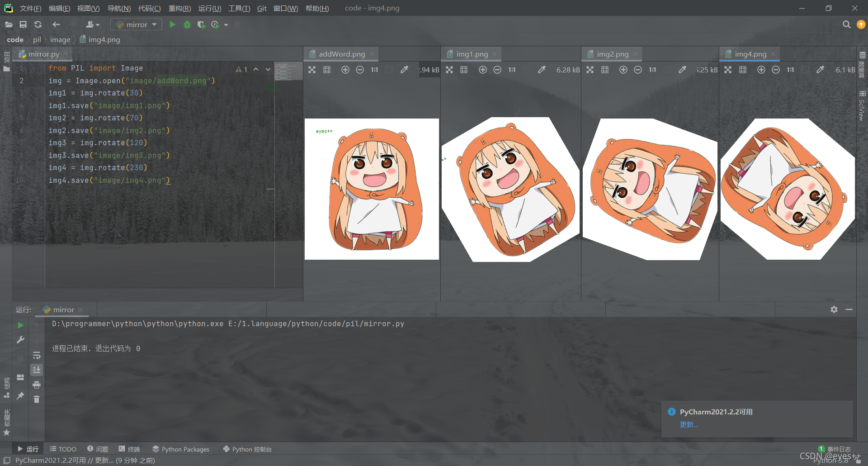Run the mirror configuration with green play icon
The width and height of the screenshot is (868, 466).
(172, 24)
